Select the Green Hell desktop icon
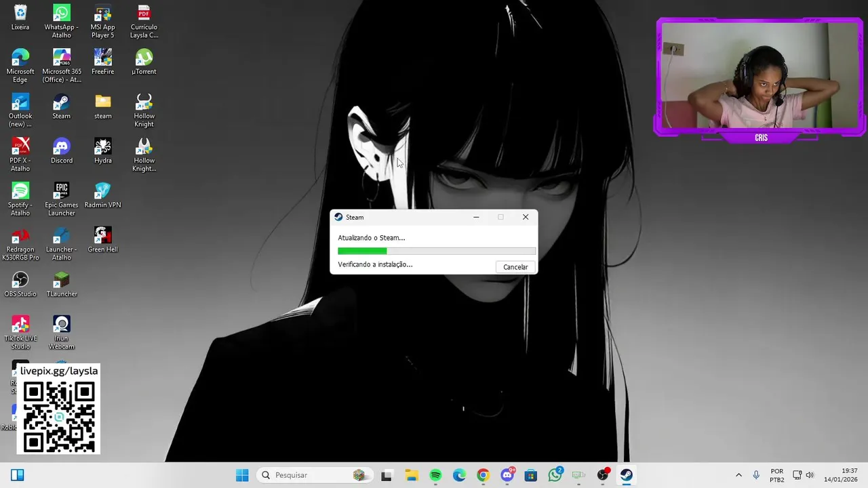This screenshot has width=868, height=488. tap(103, 240)
